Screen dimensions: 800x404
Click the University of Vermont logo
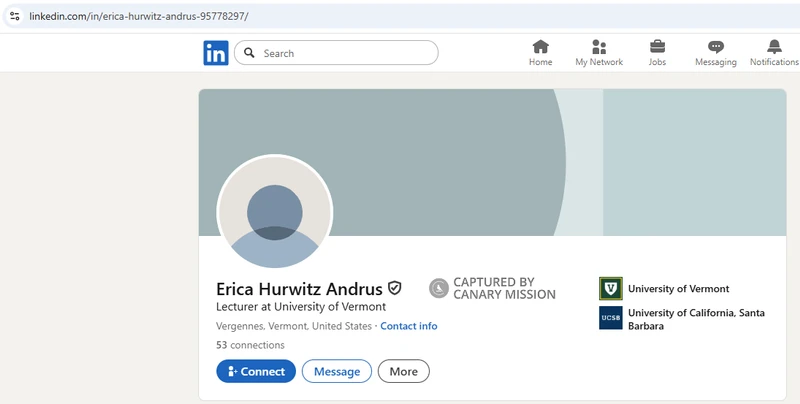[x=611, y=289]
